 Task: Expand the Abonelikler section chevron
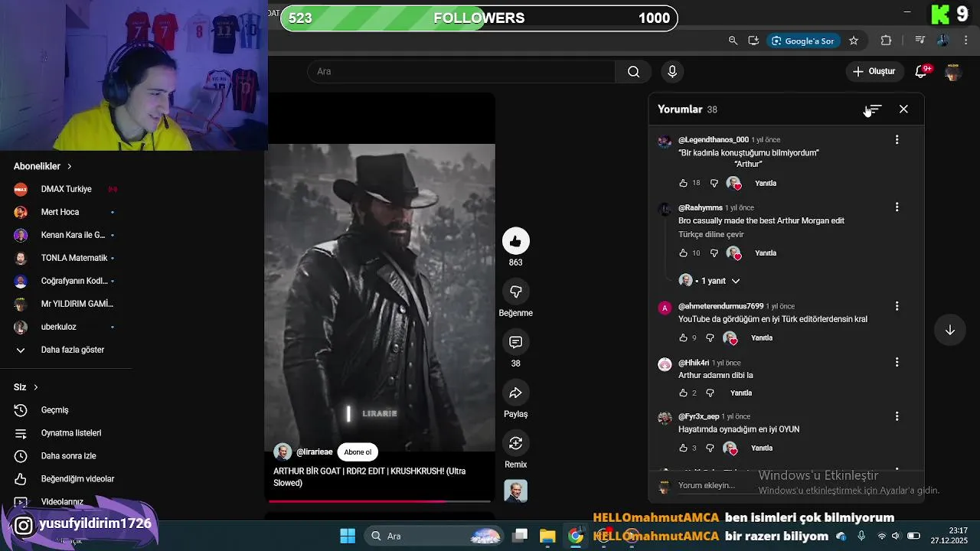click(69, 166)
